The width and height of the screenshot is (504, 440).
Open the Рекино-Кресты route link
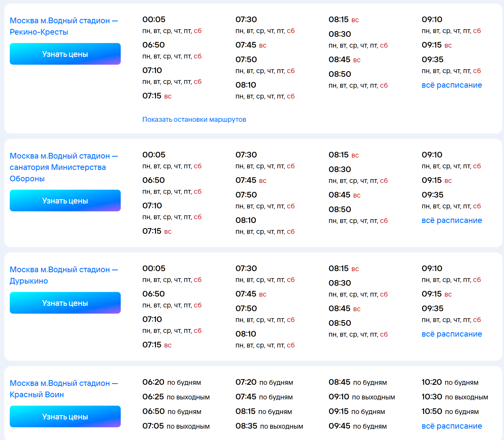point(64,26)
